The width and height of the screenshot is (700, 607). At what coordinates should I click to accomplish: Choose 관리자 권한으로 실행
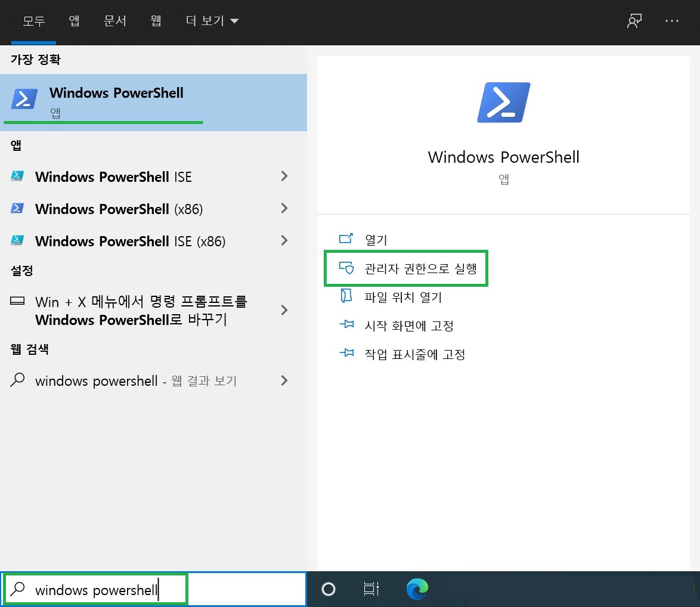(420, 268)
